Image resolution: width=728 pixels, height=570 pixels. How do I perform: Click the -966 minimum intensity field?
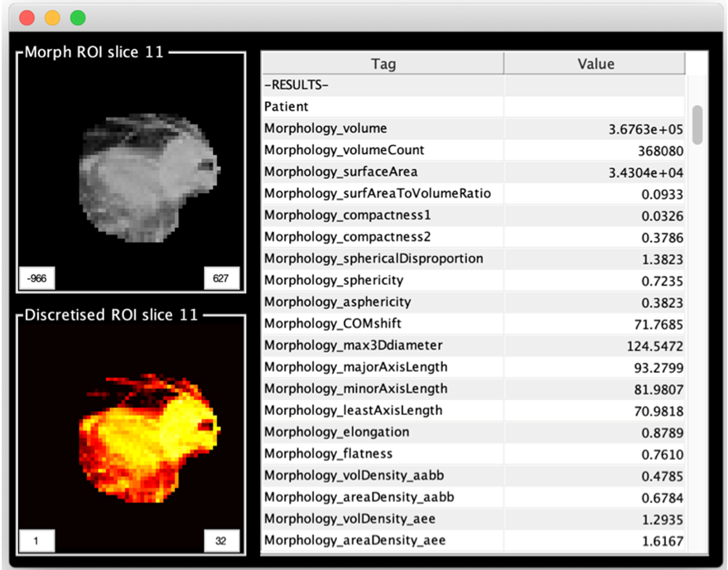coord(36,278)
